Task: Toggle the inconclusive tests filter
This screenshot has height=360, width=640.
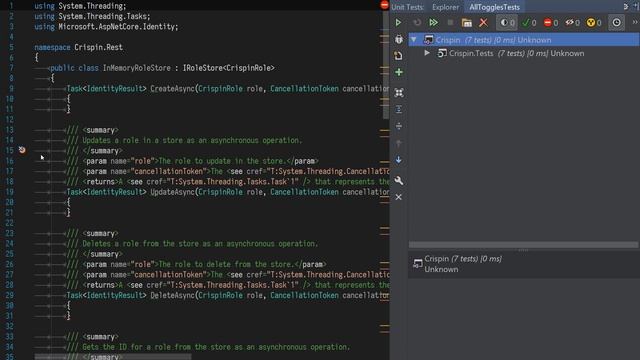Action: pyautogui.click(x=594, y=23)
